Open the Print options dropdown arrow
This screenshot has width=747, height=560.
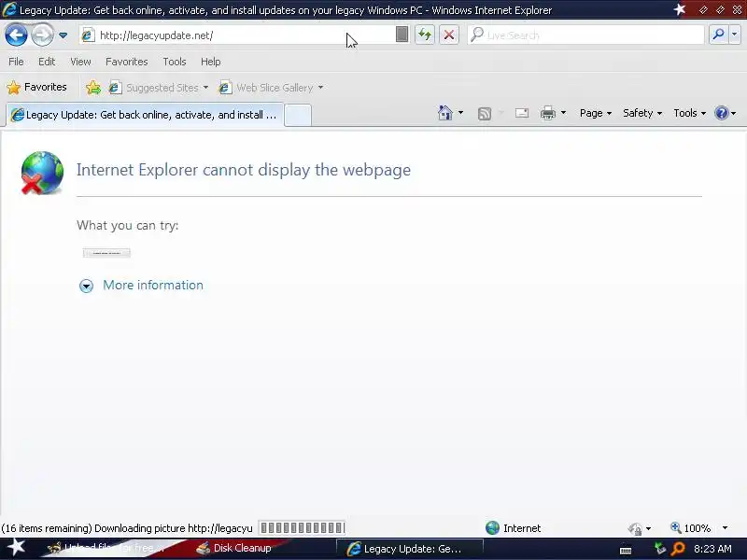pos(564,113)
